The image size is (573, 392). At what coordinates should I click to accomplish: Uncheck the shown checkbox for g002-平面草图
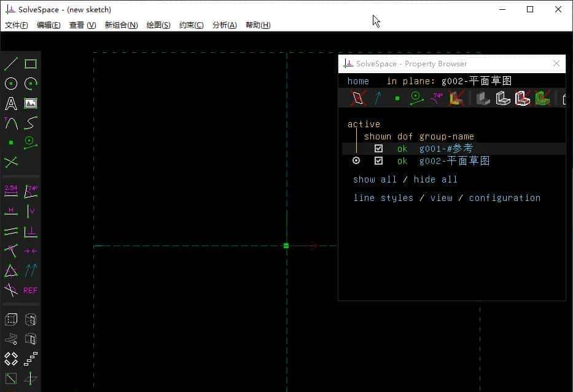[378, 160]
